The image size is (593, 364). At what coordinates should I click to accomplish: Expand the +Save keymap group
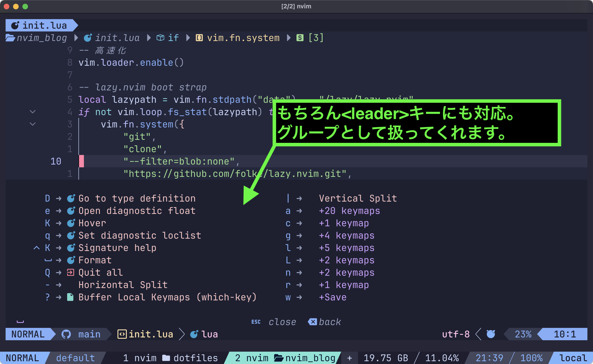pyautogui.click(x=332, y=297)
